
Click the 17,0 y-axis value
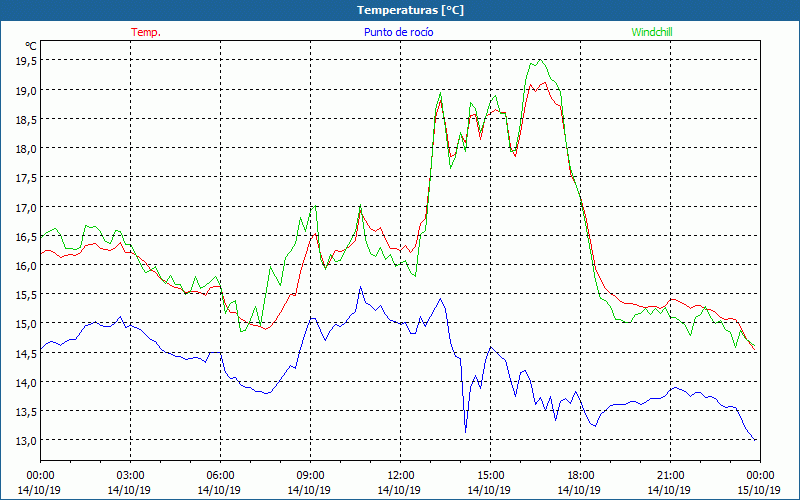tap(26, 207)
